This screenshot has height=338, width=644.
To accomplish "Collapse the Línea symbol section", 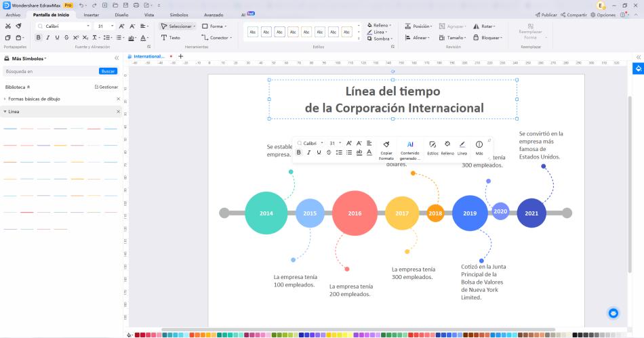I will click(118, 111).
